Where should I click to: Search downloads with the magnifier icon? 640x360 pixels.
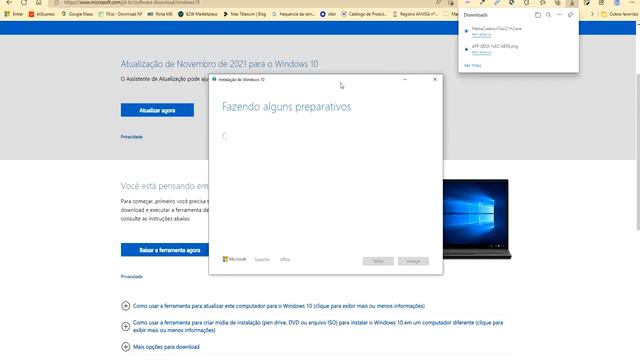pyautogui.click(x=549, y=15)
